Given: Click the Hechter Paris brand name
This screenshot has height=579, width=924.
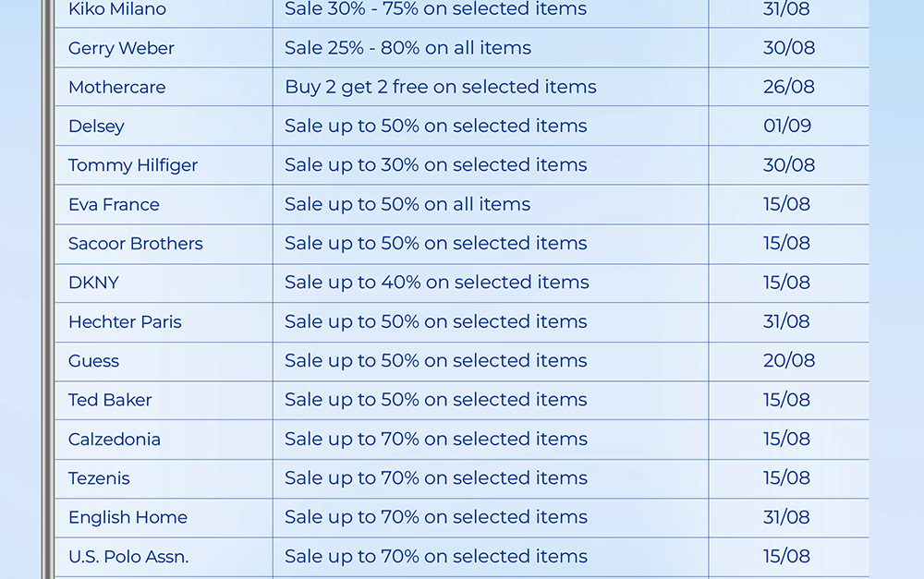Looking at the screenshot, I should [125, 322].
